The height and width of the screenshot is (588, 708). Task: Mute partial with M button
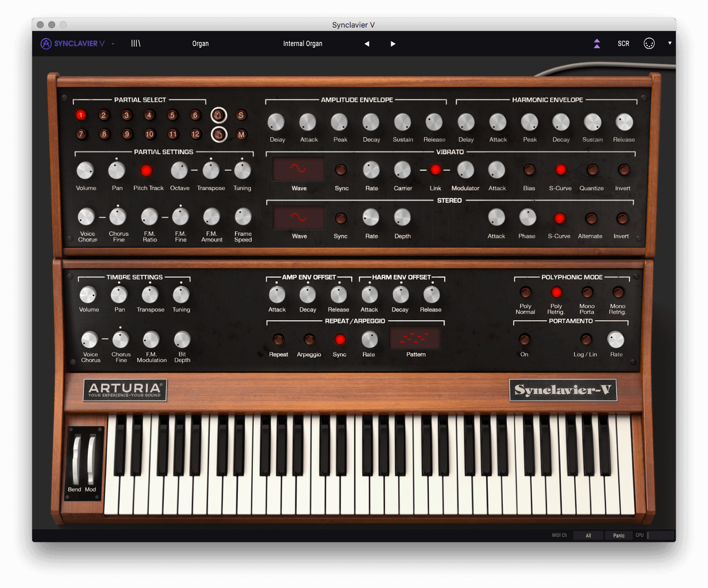(241, 134)
